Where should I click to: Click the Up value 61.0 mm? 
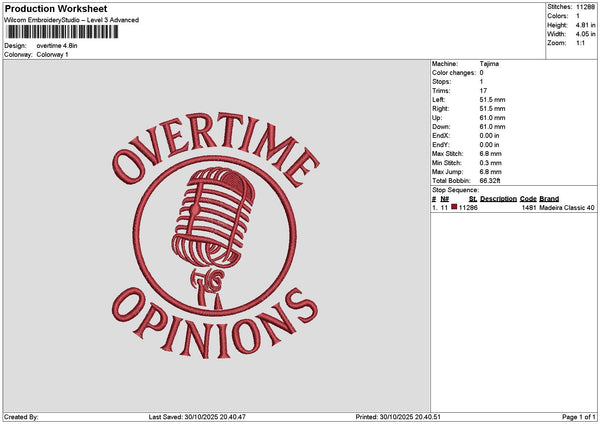pyautogui.click(x=492, y=118)
